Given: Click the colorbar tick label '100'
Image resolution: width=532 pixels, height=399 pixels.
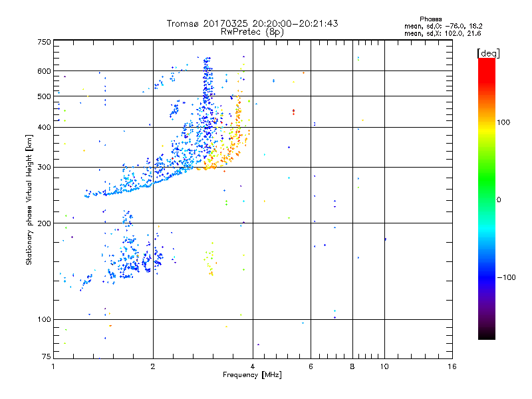Looking at the screenshot, I should [503, 122].
